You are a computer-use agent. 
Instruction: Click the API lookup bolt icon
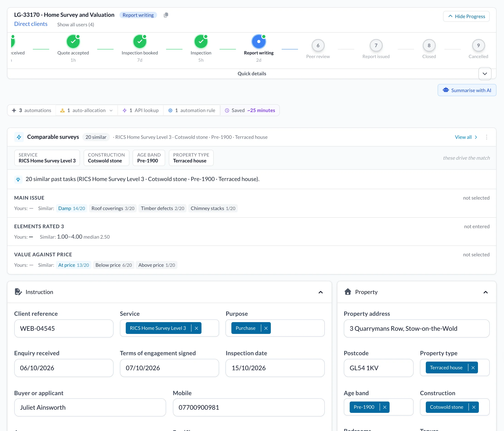point(125,110)
